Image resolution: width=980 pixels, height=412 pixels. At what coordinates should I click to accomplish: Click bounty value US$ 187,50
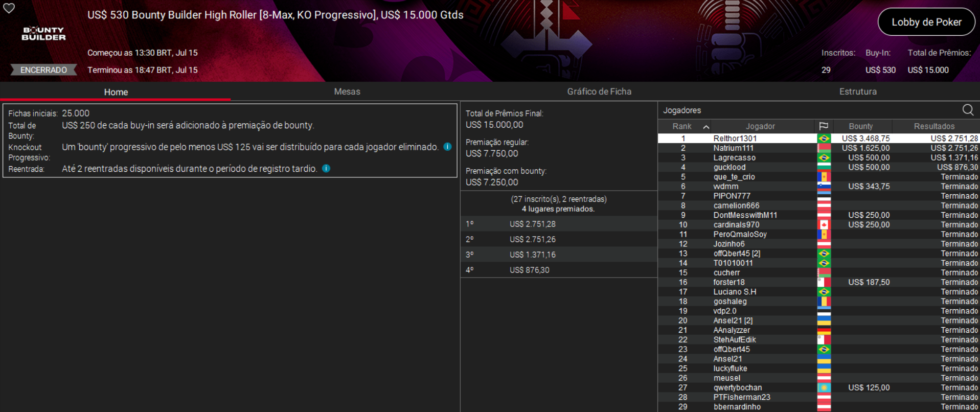(869, 282)
